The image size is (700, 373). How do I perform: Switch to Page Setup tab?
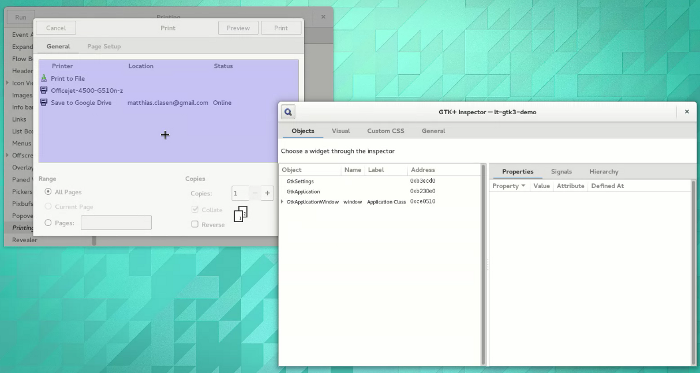(x=104, y=46)
